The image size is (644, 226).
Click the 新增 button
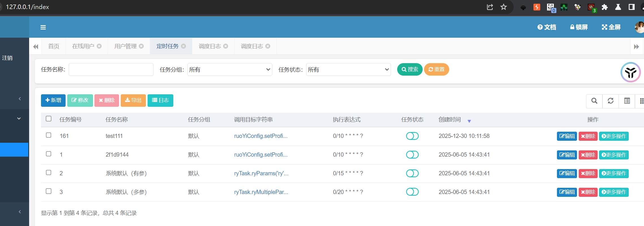(53, 100)
